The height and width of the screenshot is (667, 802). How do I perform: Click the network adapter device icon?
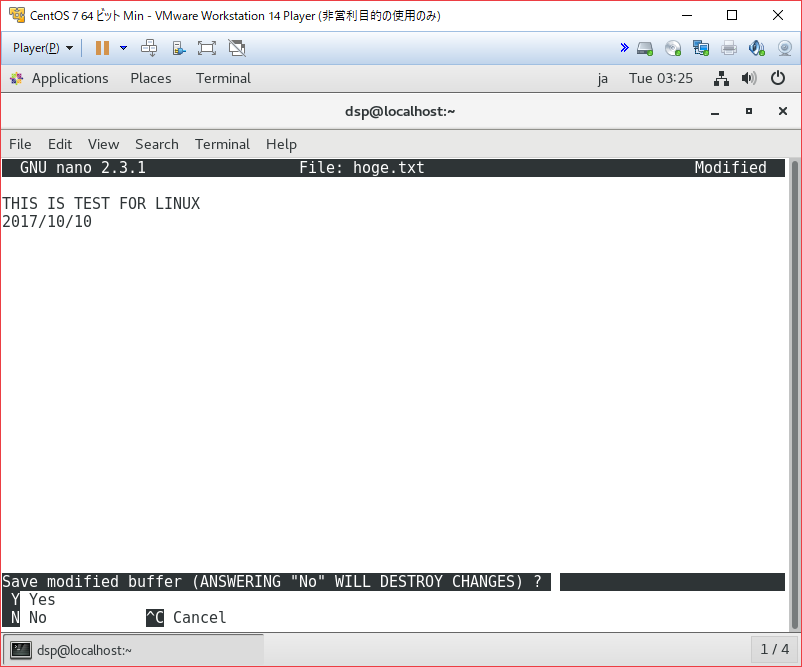pyautogui.click(x=701, y=49)
